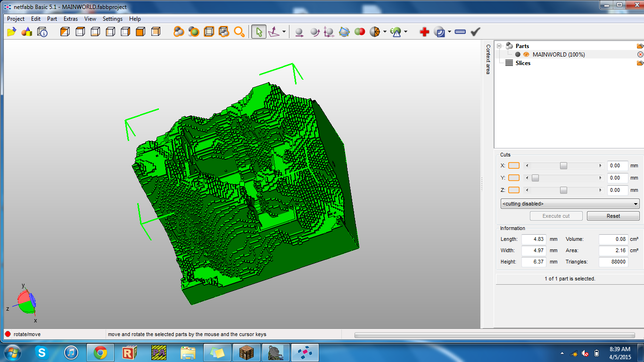Click the rotate part icon

point(314,32)
